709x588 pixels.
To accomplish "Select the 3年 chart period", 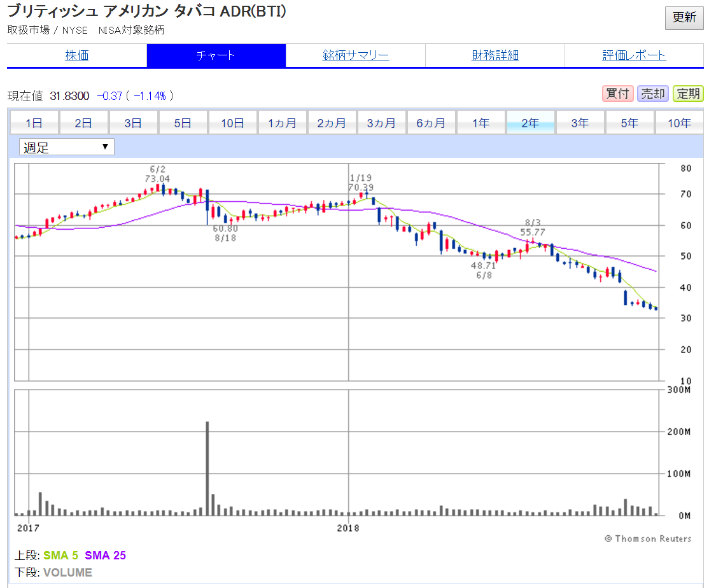I will click(580, 123).
